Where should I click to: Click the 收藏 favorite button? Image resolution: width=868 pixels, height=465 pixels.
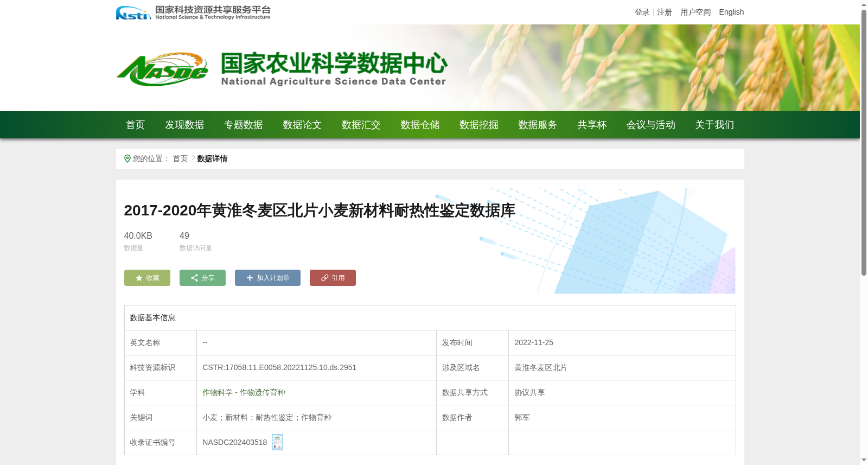click(x=147, y=278)
